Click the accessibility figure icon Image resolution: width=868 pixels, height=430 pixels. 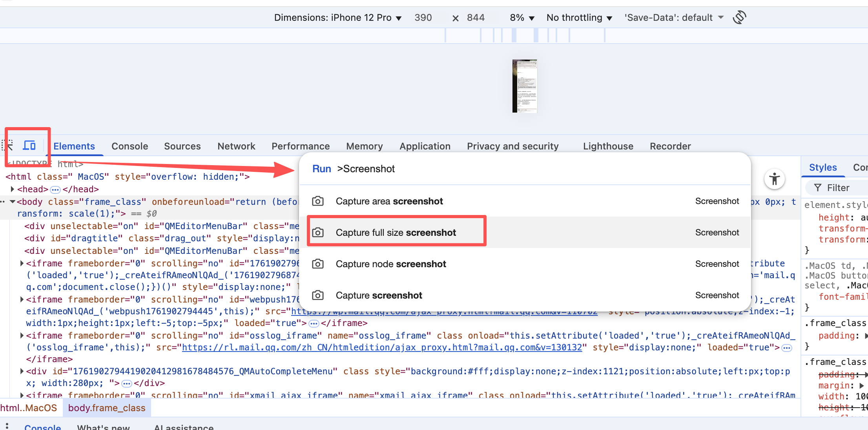[x=774, y=179]
